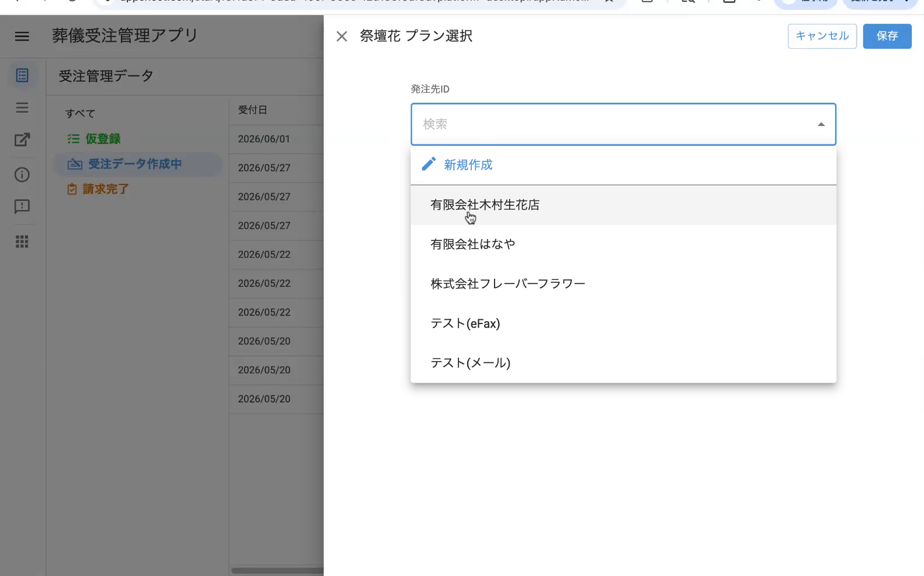The width and height of the screenshot is (924, 576).
Task: Click the 請求完了 clipboard icon
Action: point(72,189)
